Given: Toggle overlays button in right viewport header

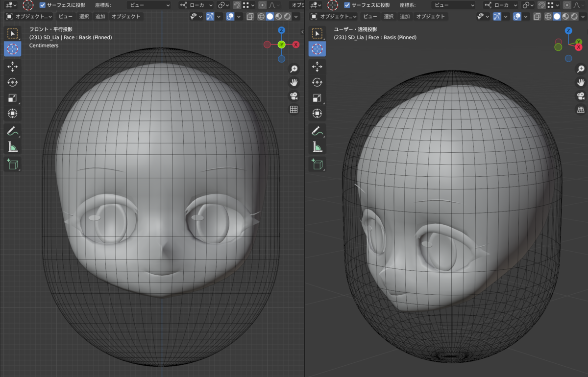Looking at the screenshot, I should [x=517, y=17].
